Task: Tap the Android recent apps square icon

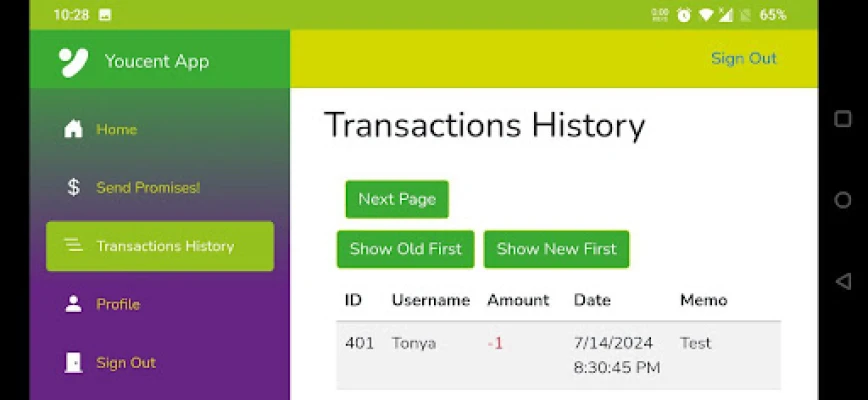Action: pyautogui.click(x=842, y=119)
